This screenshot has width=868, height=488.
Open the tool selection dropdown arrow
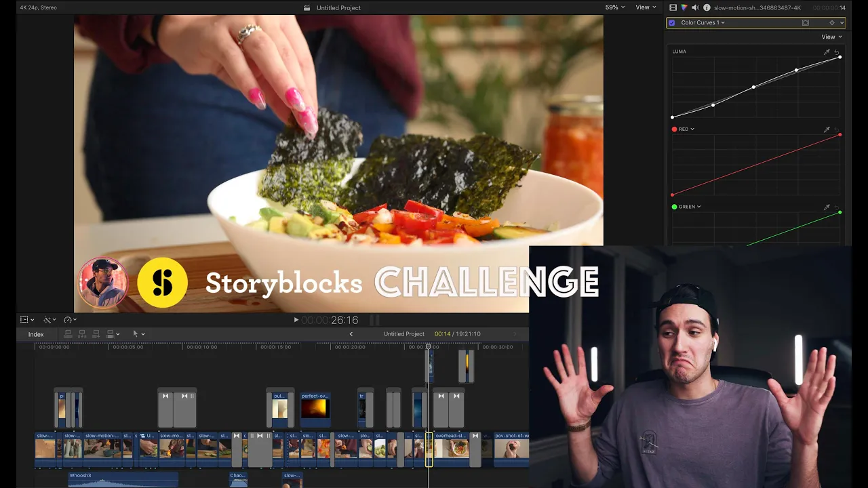[x=143, y=334]
